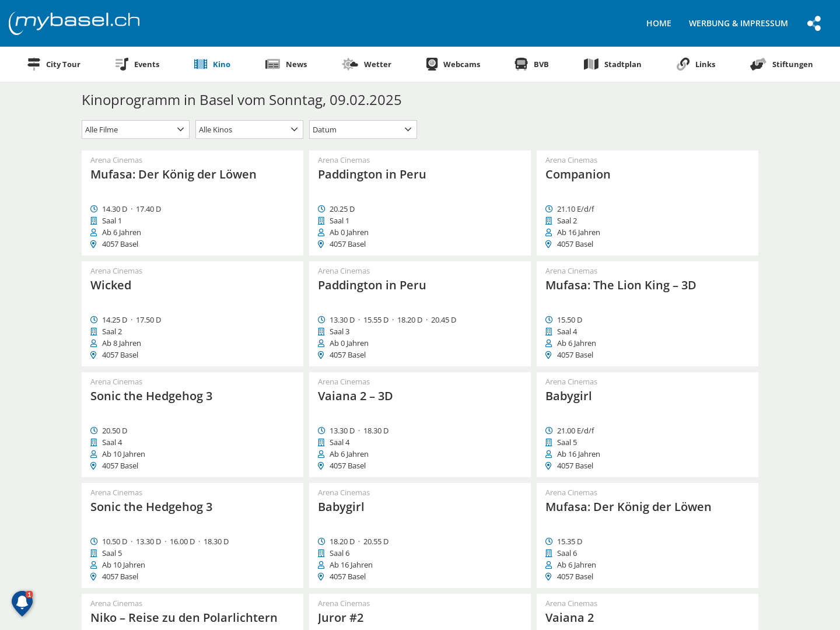Click the BVB bus icon
This screenshot has height=630, width=840.
[x=521, y=64]
